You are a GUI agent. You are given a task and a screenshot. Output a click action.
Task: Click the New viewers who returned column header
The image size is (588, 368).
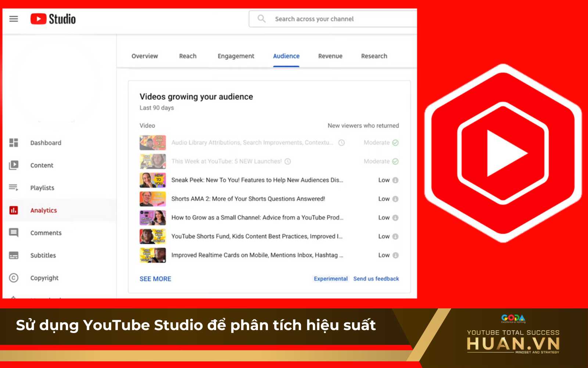coord(363,125)
